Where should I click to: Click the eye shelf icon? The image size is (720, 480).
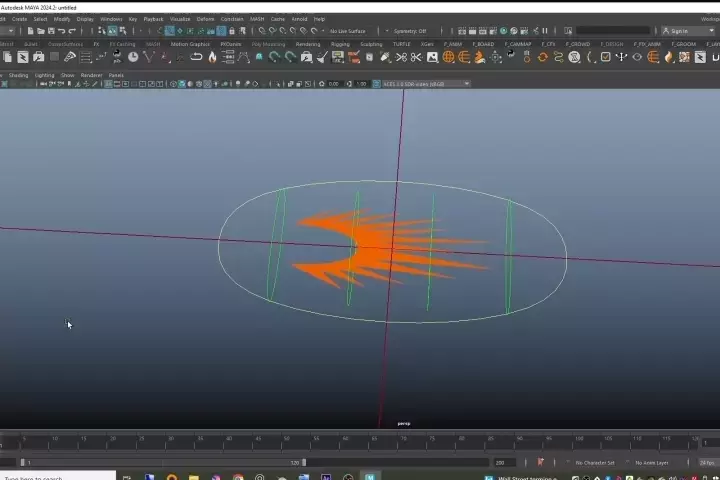637,57
